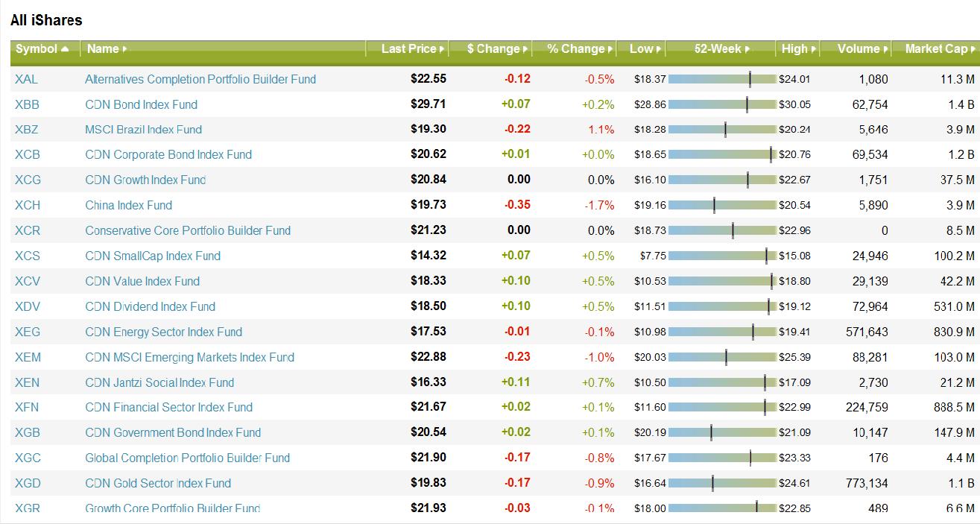Open CDN Growth Index Fund link
Viewport: 980px width, 524px height.
point(145,180)
